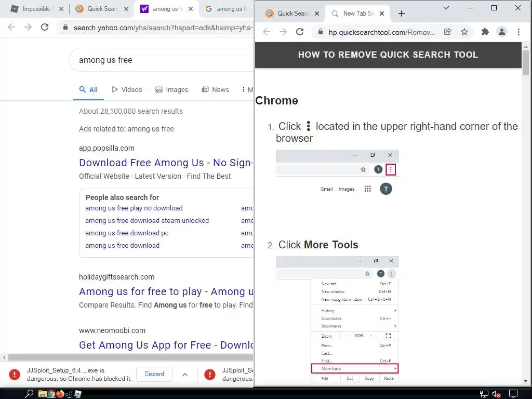Click the More Tools menu screenshot
The height and width of the screenshot is (399, 532).
tap(337, 320)
